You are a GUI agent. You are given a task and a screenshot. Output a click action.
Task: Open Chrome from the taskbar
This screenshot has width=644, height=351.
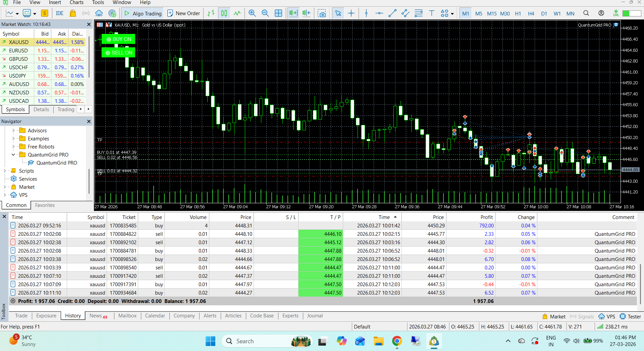pyautogui.click(x=397, y=341)
